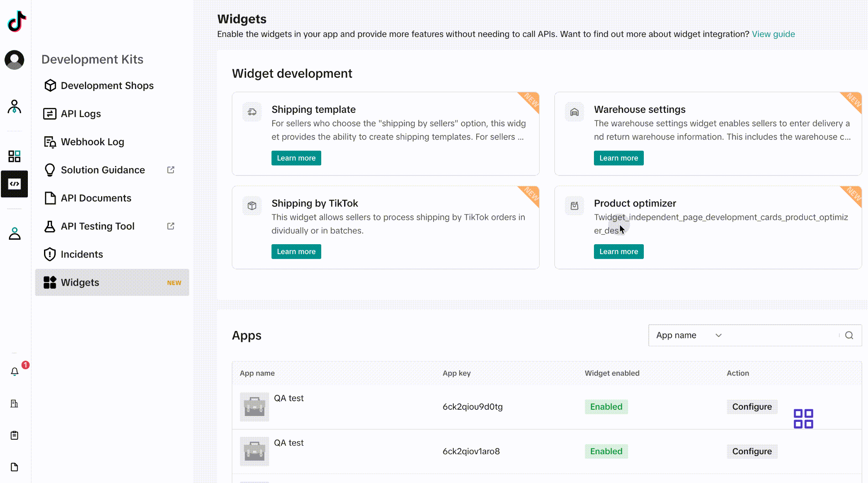The width and height of the screenshot is (868, 483).
Task: Click the API Testing Tool flask icon
Action: (50, 226)
